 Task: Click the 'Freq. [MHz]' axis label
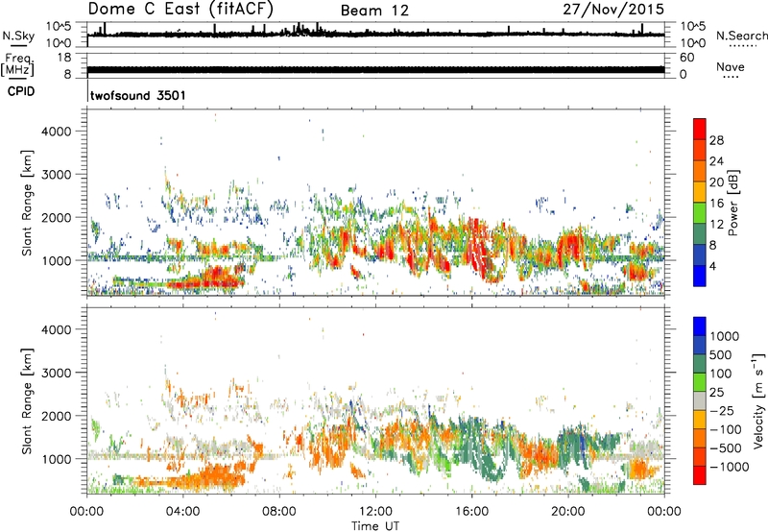tap(17, 65)
